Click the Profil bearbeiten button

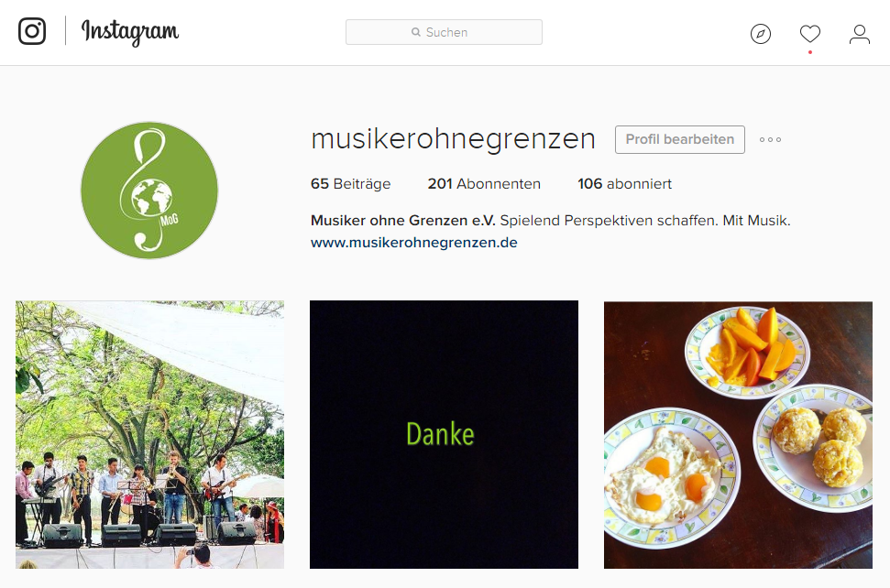click(680, 139)
